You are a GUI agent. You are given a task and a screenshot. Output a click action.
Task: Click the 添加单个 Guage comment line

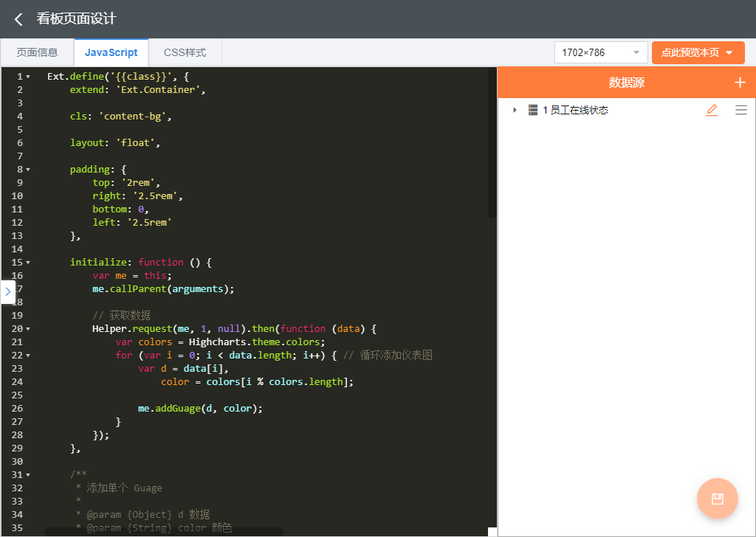click(119, 488)
